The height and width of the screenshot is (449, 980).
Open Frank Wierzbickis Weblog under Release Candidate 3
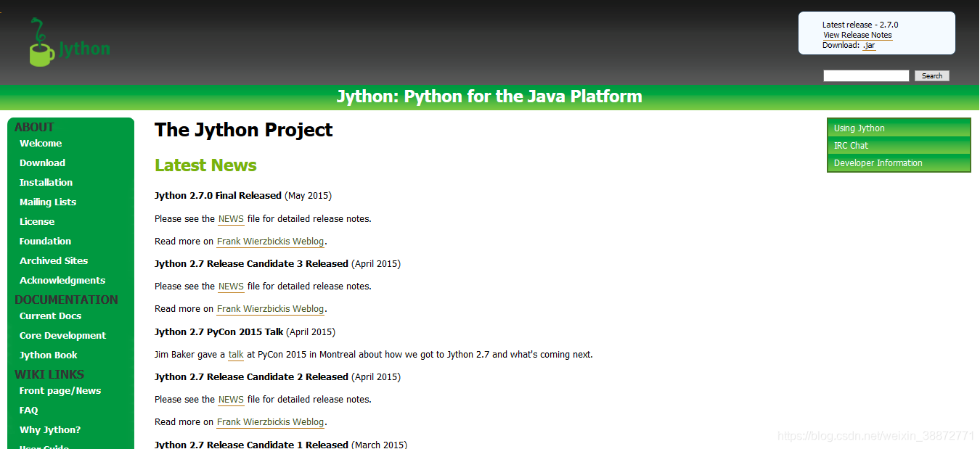click(x=270, y=309)
